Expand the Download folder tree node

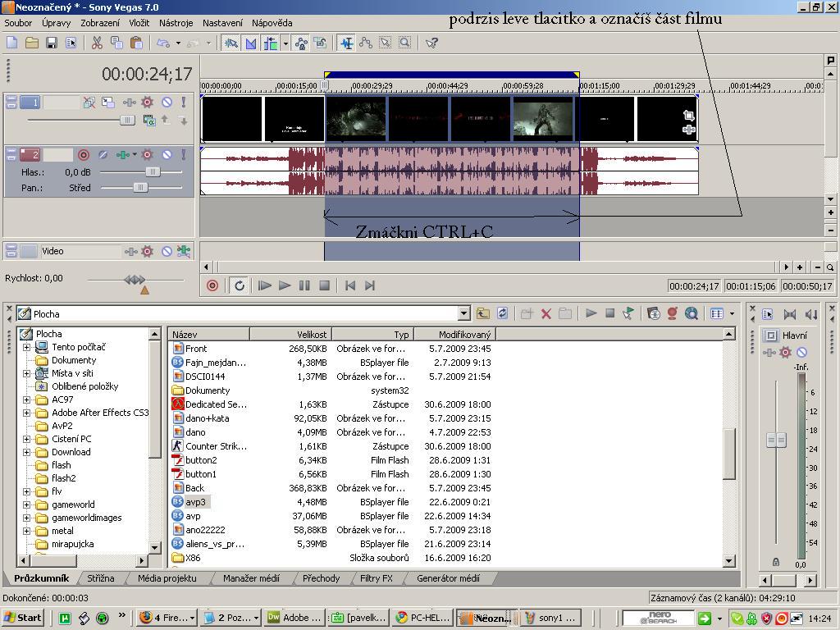26,452
